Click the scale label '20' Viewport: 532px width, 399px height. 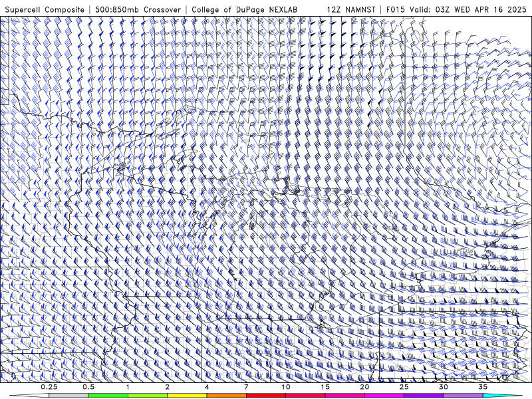click(364, 387)
